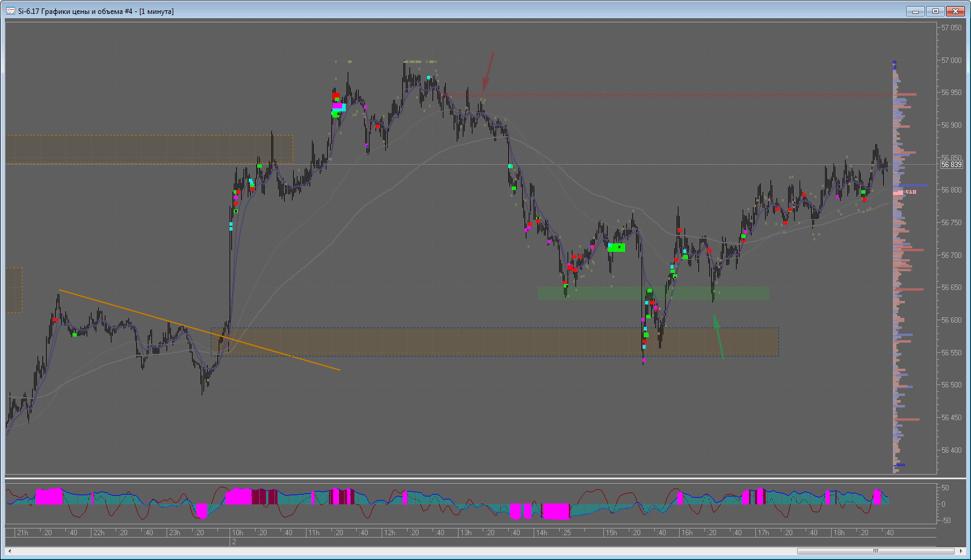Click the 18h time axis label

838,533
